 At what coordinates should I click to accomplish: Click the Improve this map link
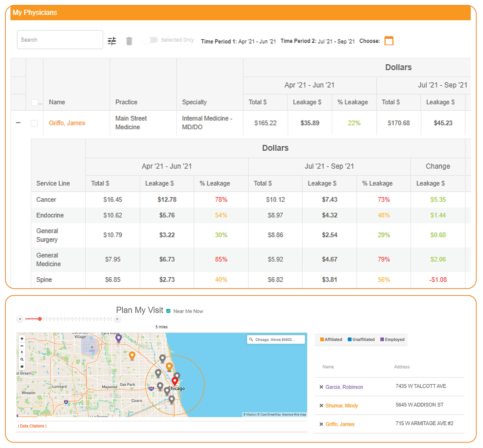pos(294,415)
